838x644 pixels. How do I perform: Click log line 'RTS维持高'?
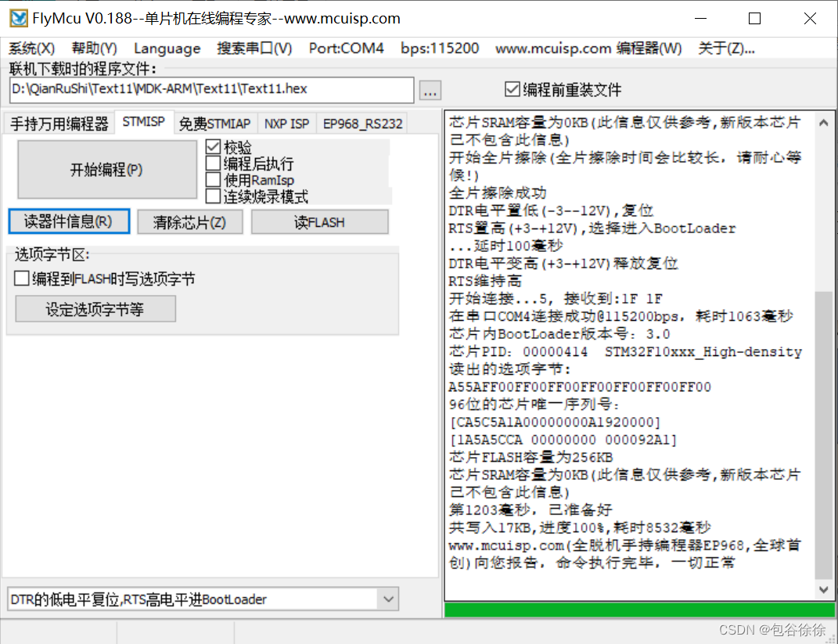[x=485, y=281]
